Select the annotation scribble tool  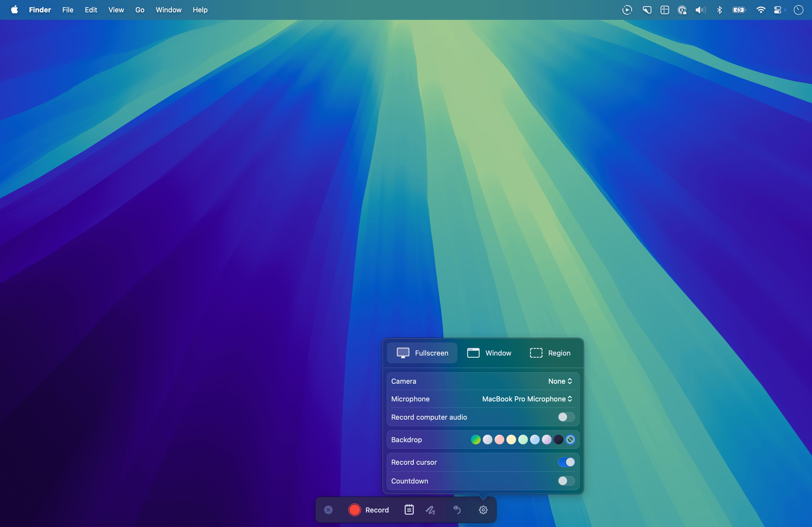tap(430, 510)
